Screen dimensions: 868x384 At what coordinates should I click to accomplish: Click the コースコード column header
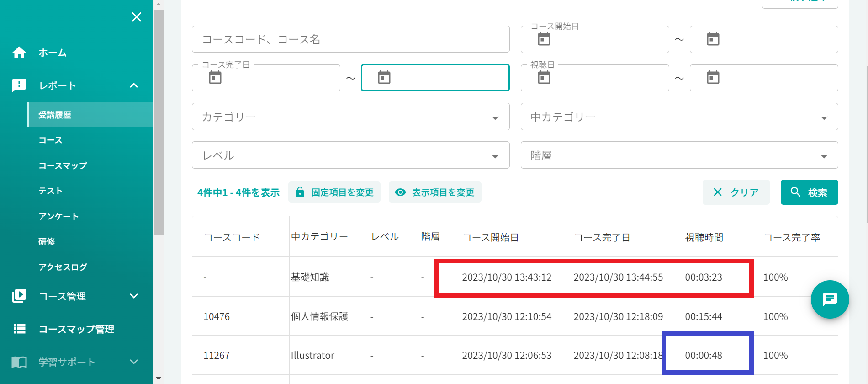(x=232, y=237)
